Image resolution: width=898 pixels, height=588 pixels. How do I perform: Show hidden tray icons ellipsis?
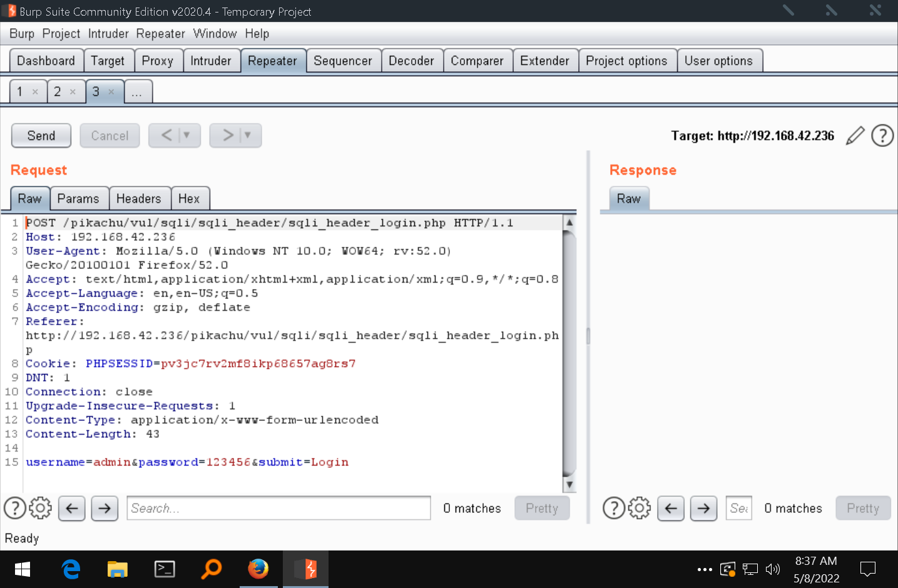click(705, 569)
